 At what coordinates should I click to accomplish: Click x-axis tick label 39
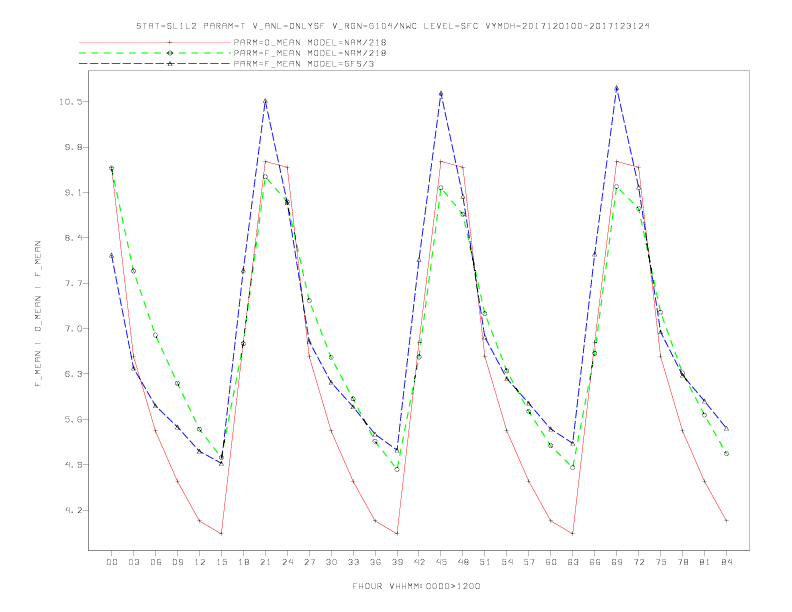[397, 562]
